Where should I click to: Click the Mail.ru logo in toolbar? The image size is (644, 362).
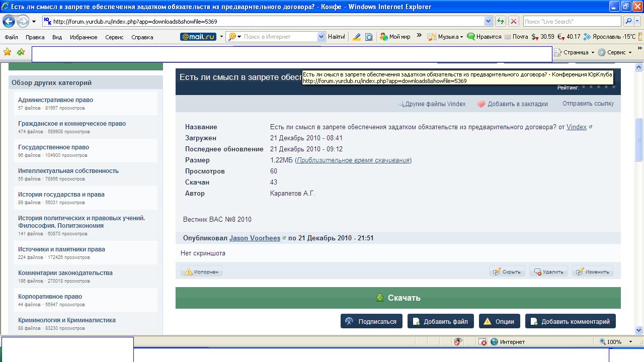[x=198, y=37]
